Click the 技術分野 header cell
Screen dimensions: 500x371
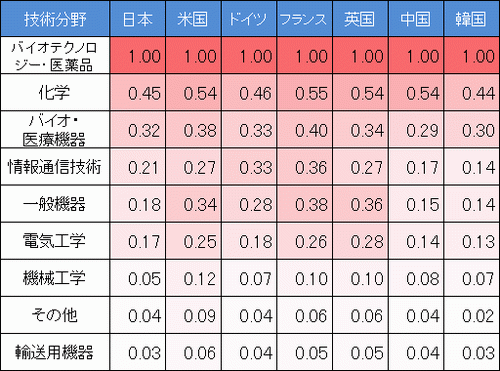[x=55, y=18]
